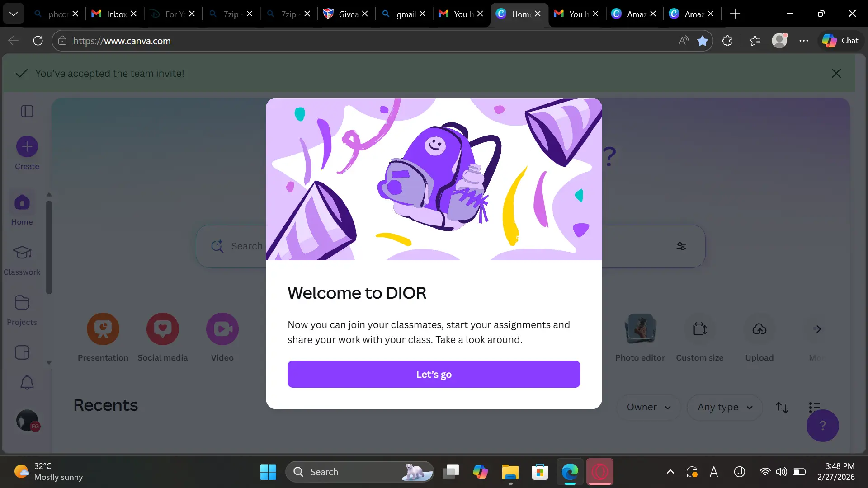868x488 pixels.
Task: Open File Explorer from taskbar
Action: (x=510, y=472)
